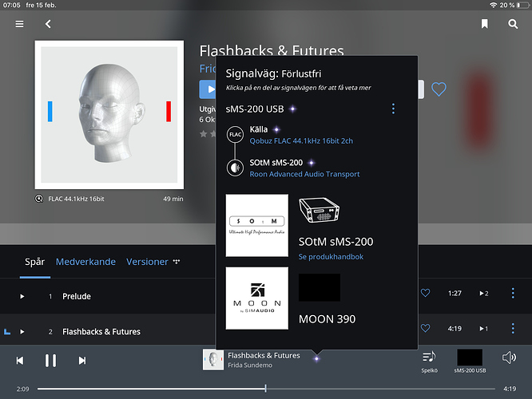Open Qobuz FLAC 44.1kHz 16bit 2ch details

click(x=301, y=140)
